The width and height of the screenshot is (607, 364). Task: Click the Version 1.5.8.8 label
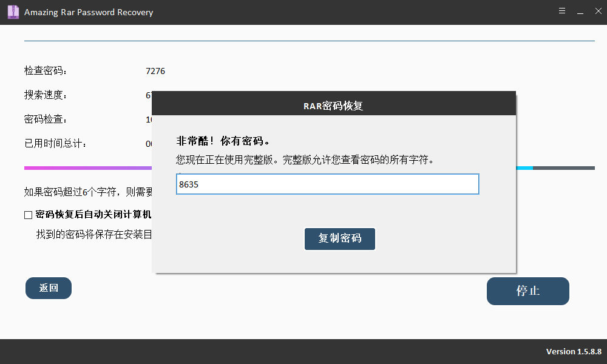click(574, 352)
